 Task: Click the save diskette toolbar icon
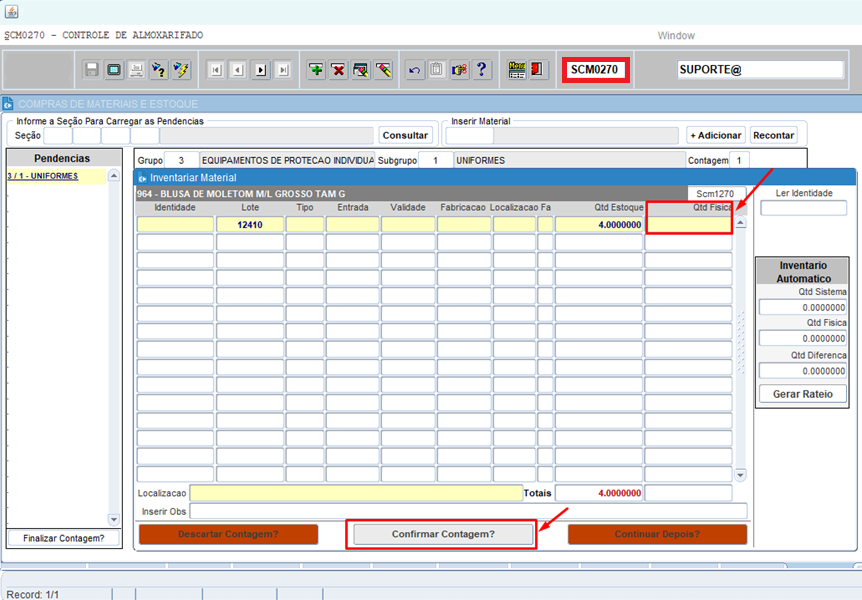(92, 70)
